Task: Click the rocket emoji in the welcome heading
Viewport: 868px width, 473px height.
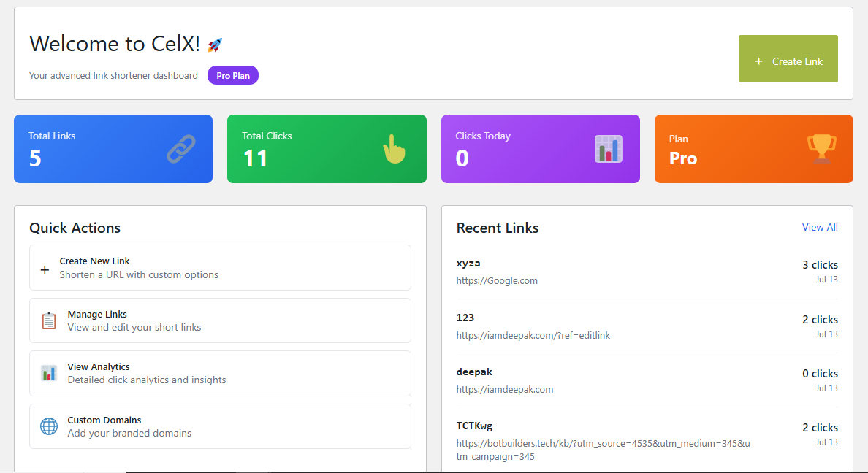Action: [x=215, y=45]
